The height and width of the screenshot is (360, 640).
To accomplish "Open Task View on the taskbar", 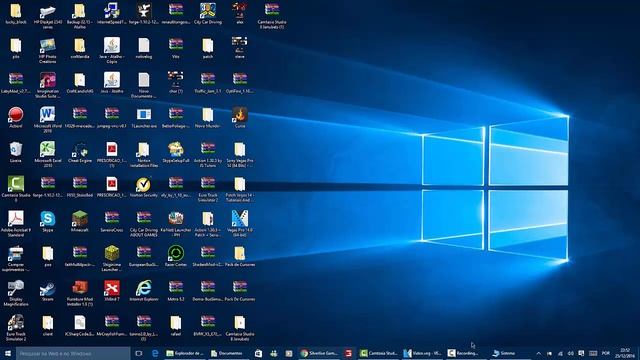I will point(139,353).
